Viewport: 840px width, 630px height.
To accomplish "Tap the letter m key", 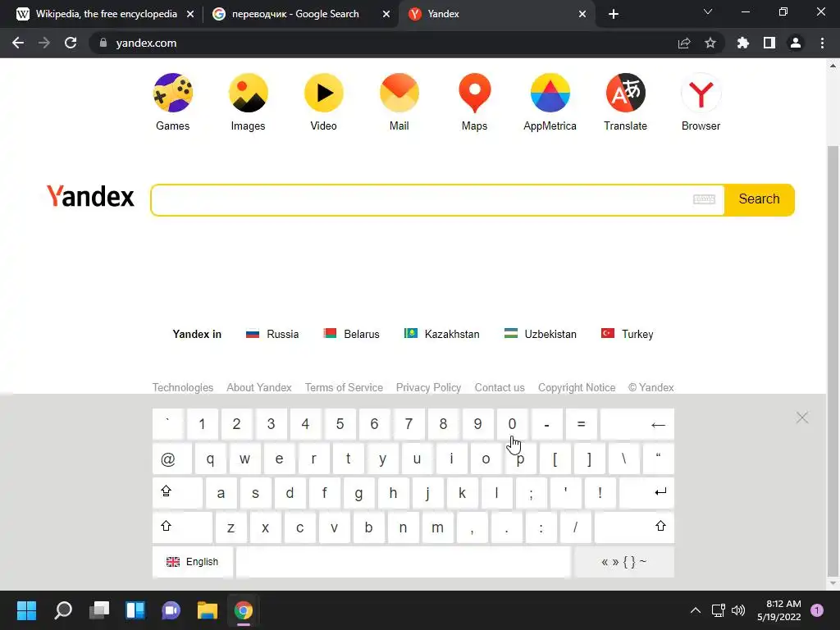I will coord(438,527).
